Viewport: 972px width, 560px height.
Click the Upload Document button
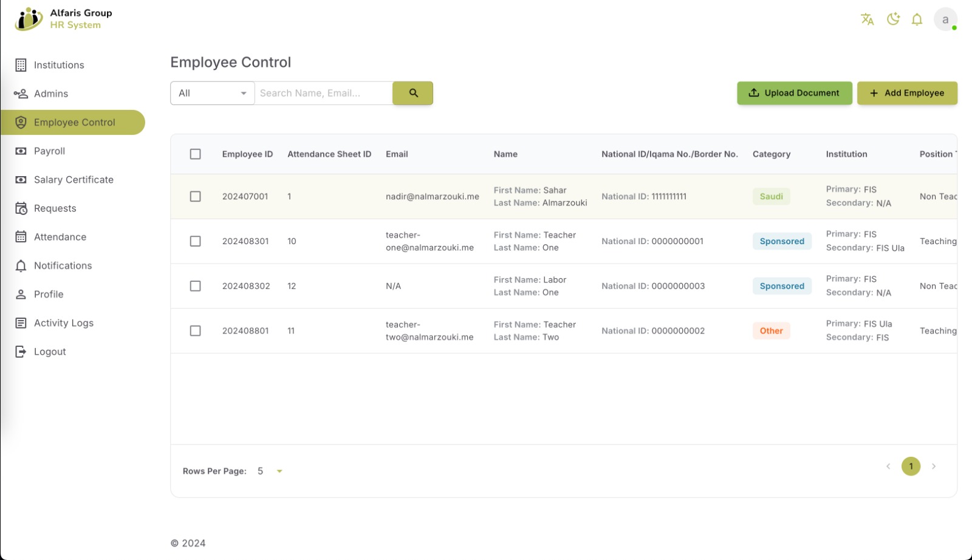pos(794,93)
